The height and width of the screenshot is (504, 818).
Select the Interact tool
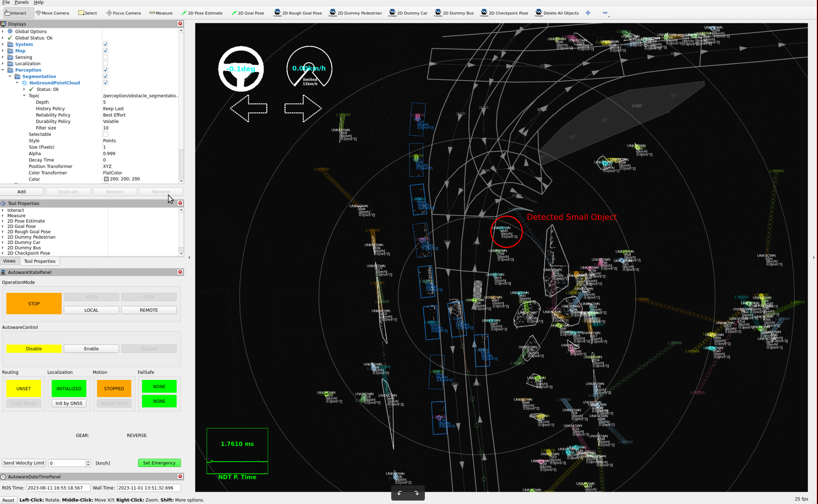coord(18,13)
